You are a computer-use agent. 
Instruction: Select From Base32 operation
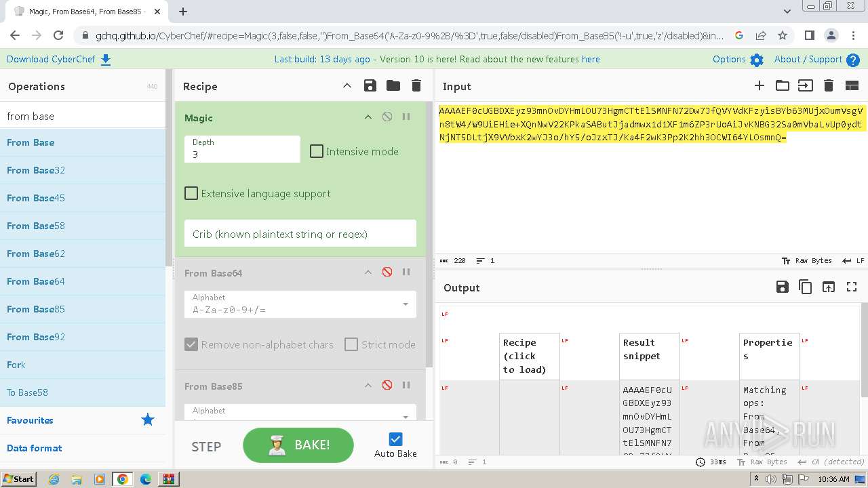pyautogui.click(x=83, y=170)
